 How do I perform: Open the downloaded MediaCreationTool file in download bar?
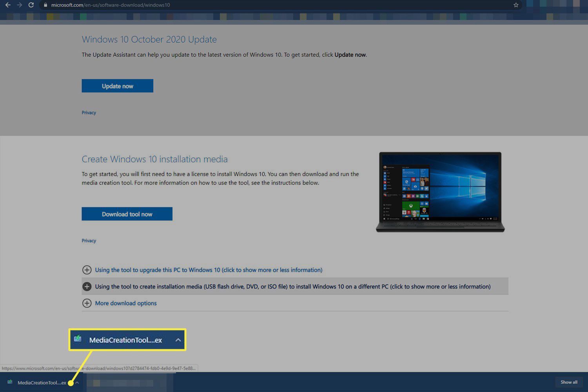42,383
